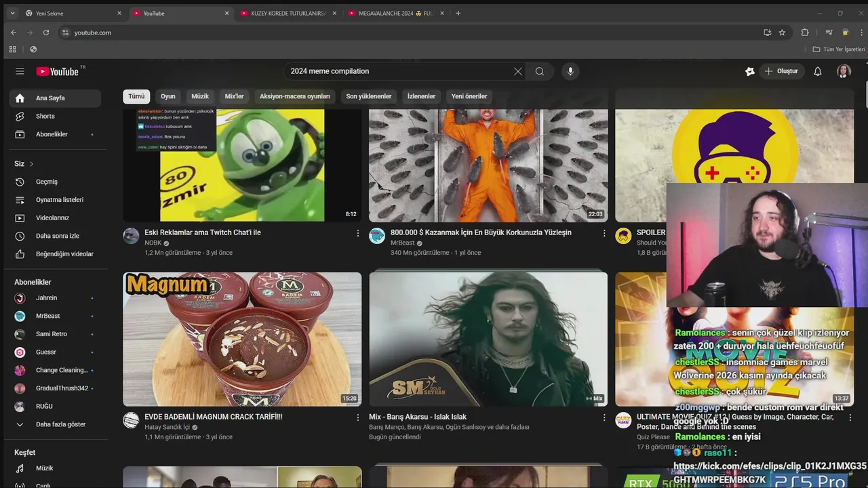Screen dimensions: 868x488
Task: Clear the search box with X icon
Action: [x=518, y=71]
